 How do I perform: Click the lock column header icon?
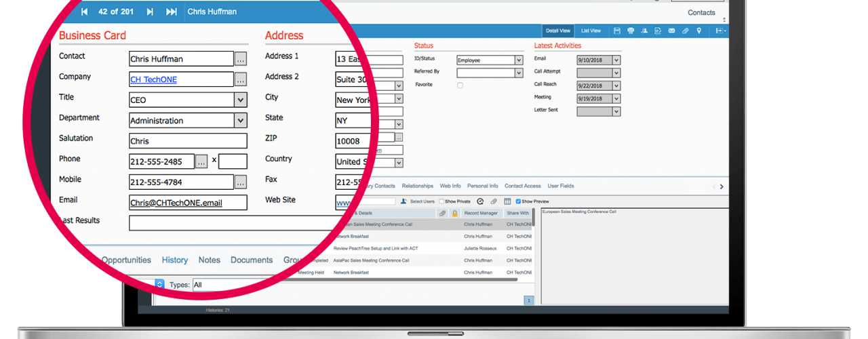click(x=454, y=213)
